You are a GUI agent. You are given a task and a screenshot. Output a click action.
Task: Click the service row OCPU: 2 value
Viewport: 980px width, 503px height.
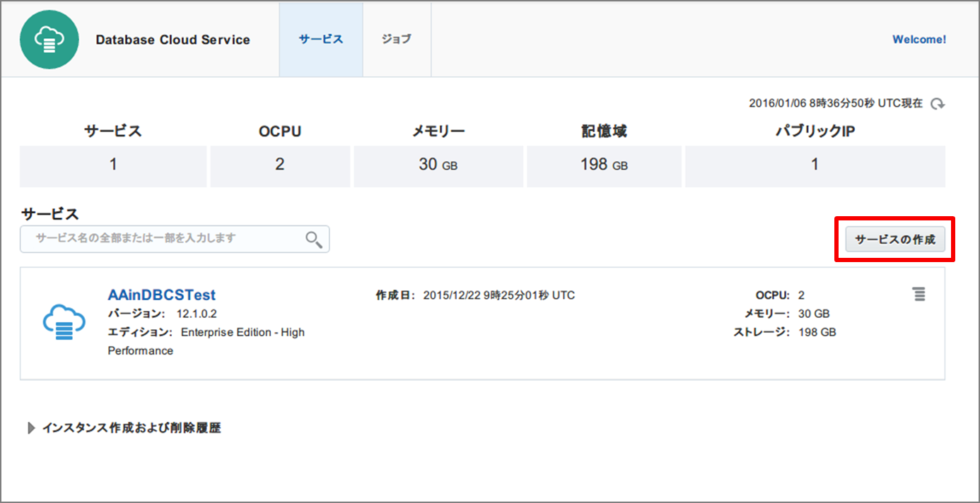[801, 295]
